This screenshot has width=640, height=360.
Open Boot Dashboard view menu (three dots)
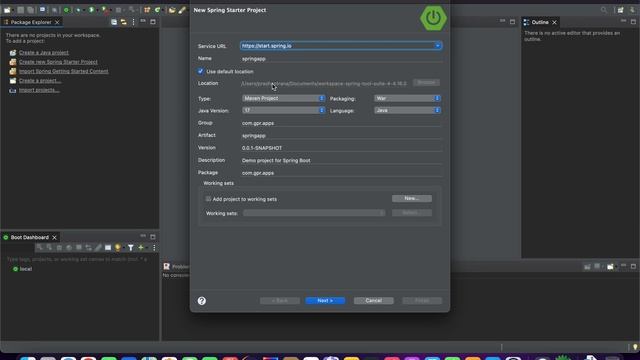coord(154,247)
